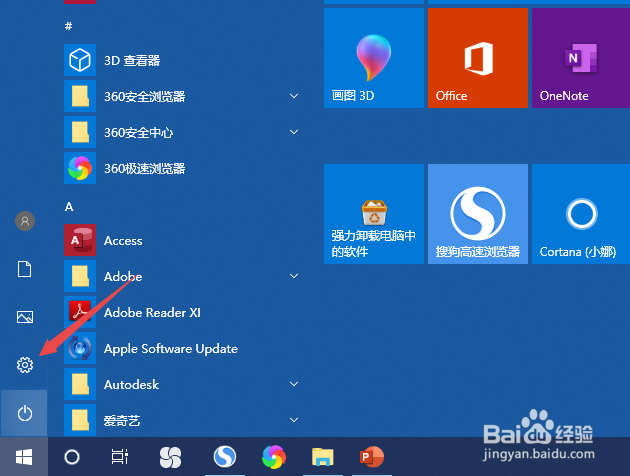Open the Pictures folder icon in sidebar
This screenshot has height=476, width=630.
pos(25,317)
